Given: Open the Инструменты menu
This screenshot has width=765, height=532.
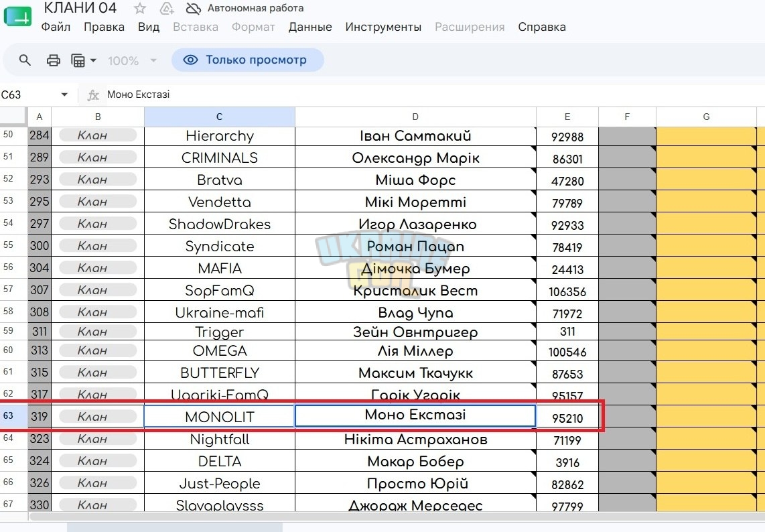Looking at the screenshot, I should click(383, 27).
